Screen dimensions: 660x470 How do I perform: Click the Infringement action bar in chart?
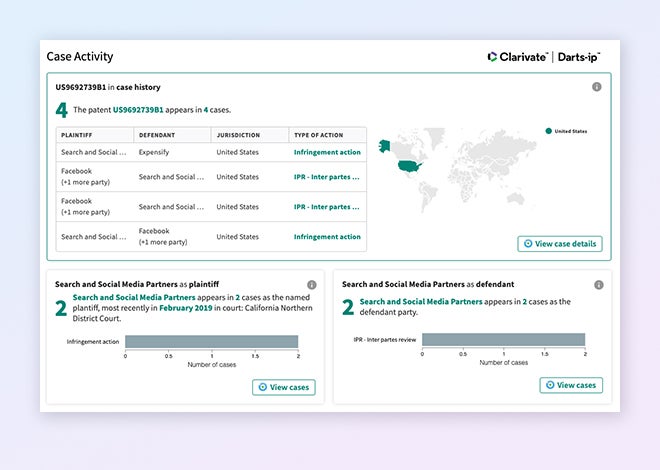211,342
